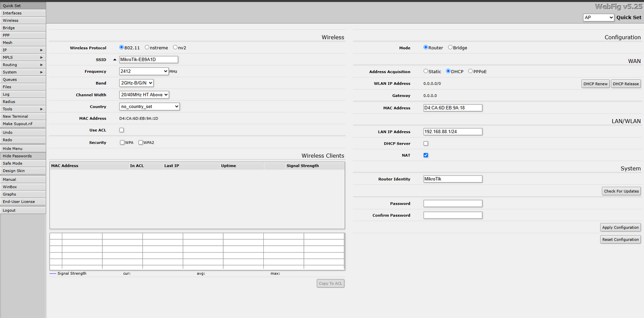Image resolution: width=644 pixels, height=318 pixels.
Task: Sort clients by the Signal Strength column
Action: [x=302, y=166]
